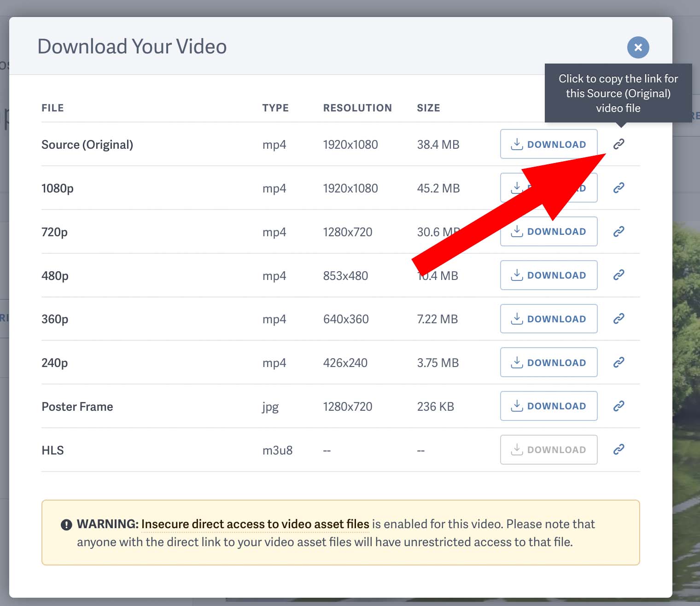
Task: Copy the HLS m3u8 stream link
Action: pyautogui.click(x=618, y=449)
